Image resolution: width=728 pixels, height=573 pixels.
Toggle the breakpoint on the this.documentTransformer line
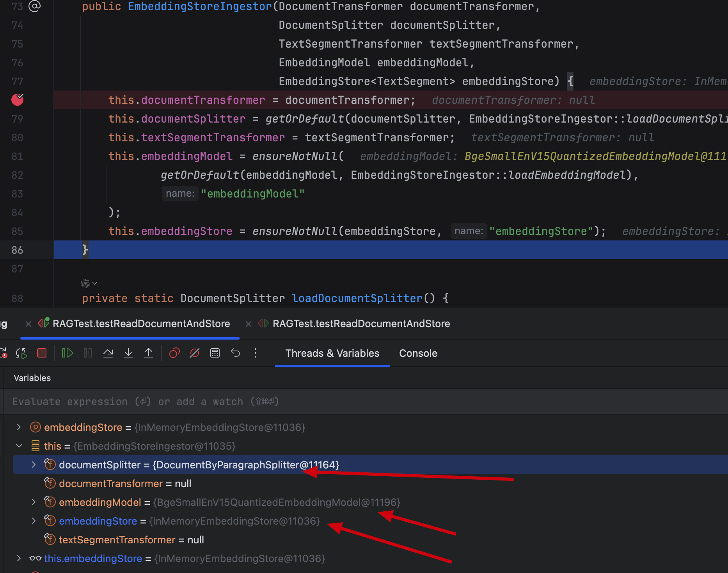coord(18,100)
